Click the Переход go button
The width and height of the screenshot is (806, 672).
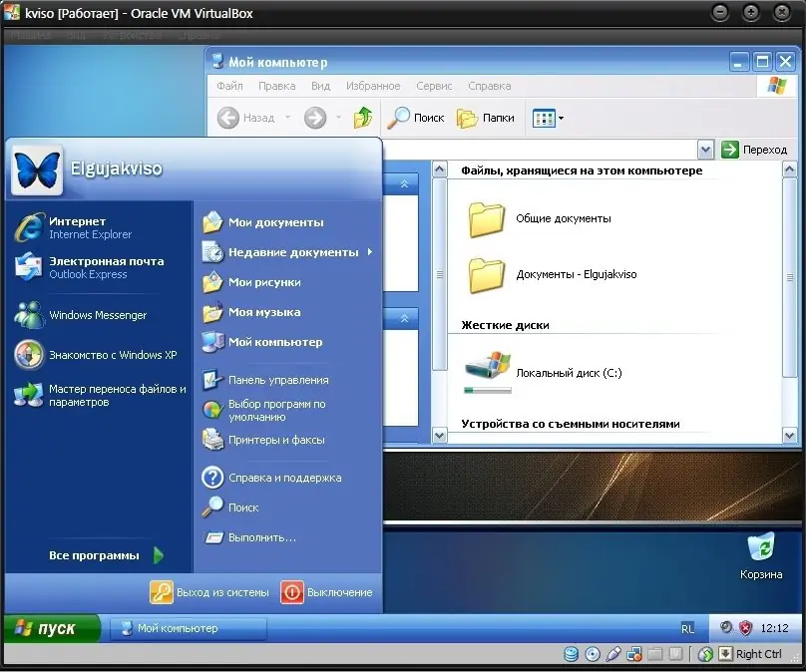[754, 150]
